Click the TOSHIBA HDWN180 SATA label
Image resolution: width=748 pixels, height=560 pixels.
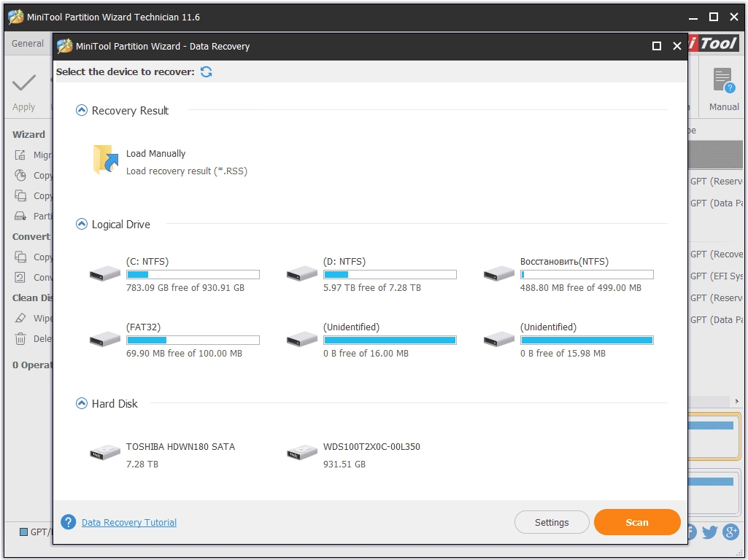tap(180, 446)
